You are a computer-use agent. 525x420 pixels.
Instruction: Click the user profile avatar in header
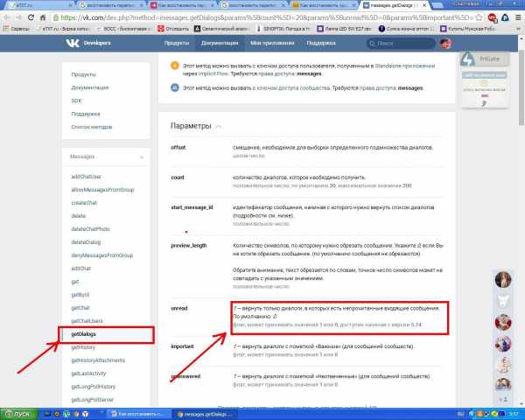(x=445, y=43)
